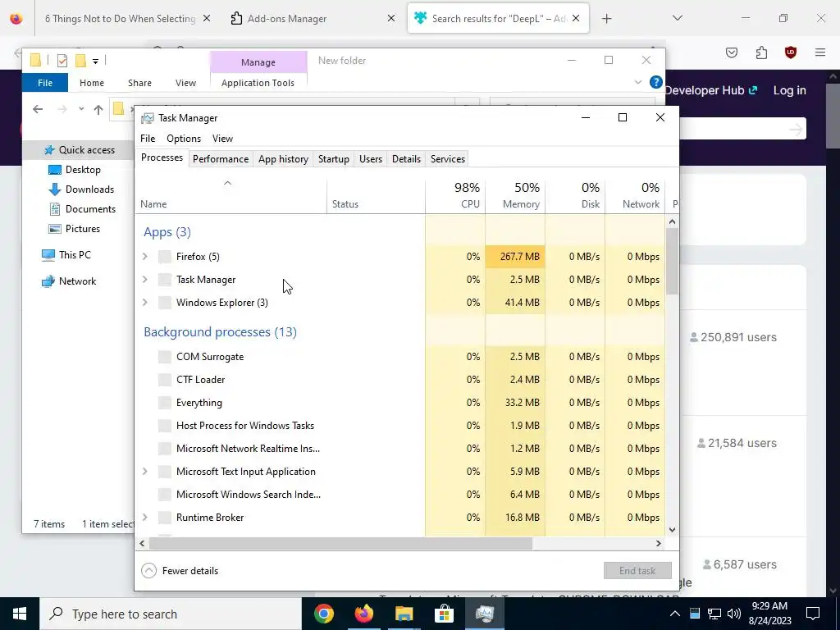Click the Status column header
Viewport: 840px width, 630px height.
376,196
